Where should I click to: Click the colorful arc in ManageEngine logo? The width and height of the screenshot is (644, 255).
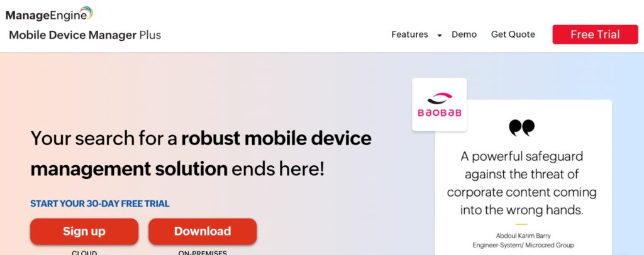(86, 13)
